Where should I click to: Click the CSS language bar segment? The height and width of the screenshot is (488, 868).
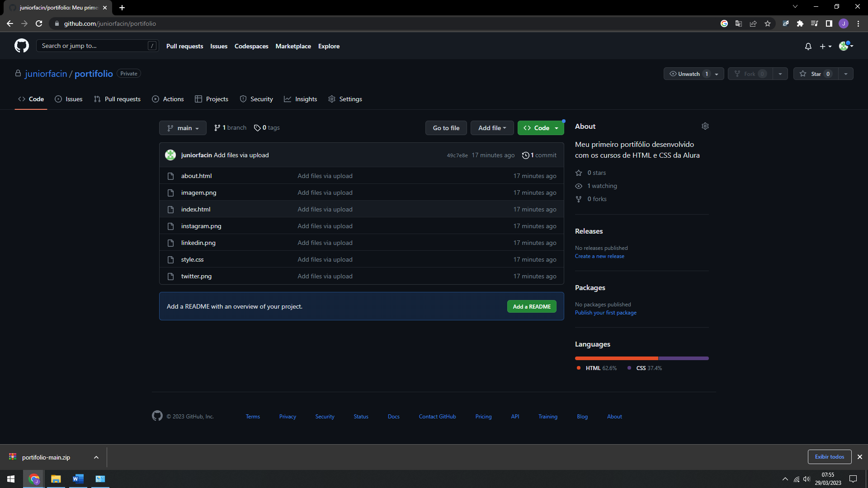click(684, 358)
